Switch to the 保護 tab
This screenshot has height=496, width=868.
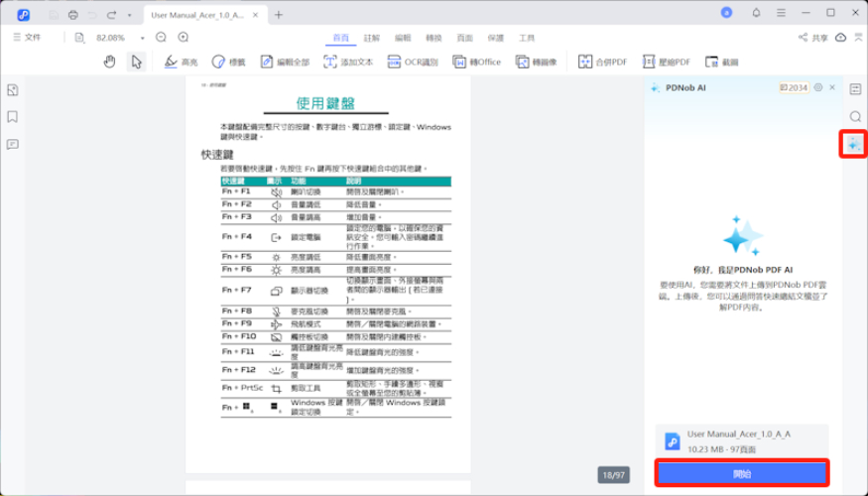(496, 38)
